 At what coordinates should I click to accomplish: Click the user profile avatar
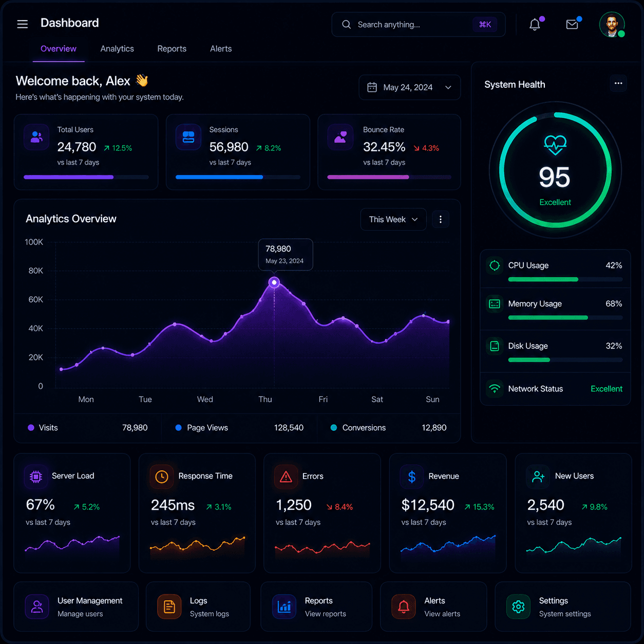pos(612,25)
